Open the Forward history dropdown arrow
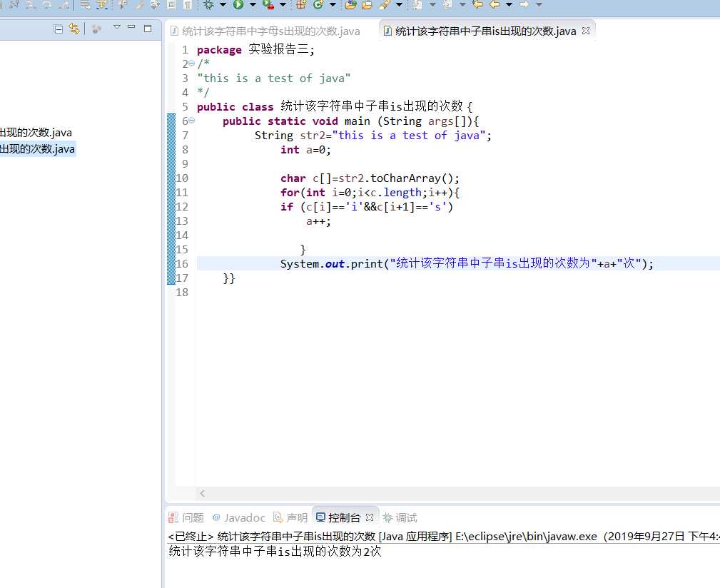 point(539,4)
